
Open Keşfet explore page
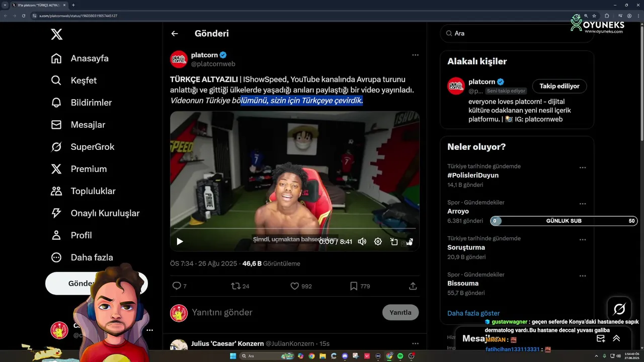point(74,80)
